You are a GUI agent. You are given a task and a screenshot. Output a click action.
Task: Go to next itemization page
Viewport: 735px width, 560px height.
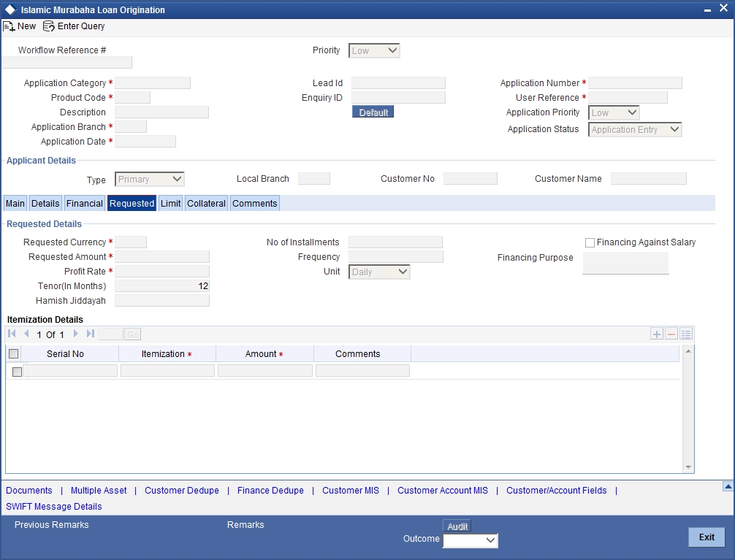75,334
